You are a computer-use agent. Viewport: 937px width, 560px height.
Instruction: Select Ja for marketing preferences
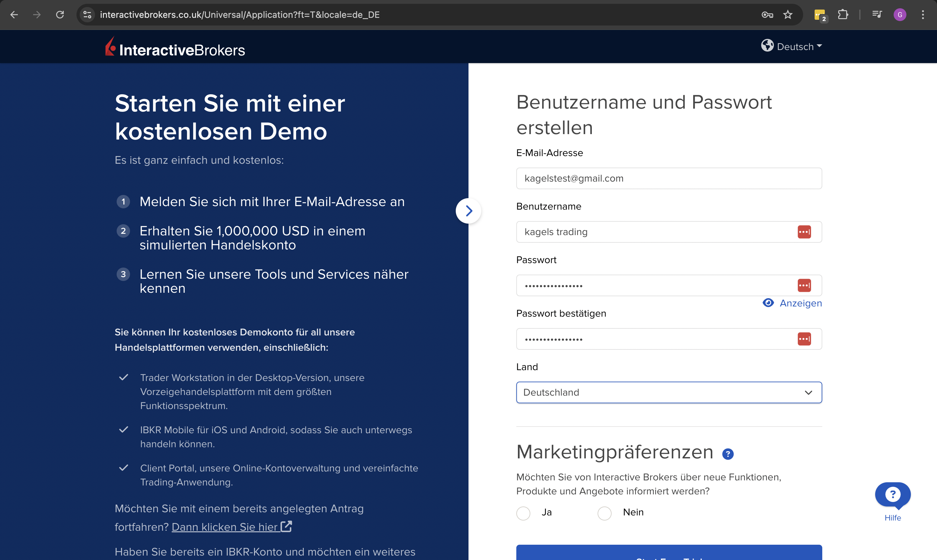(523, 513)
